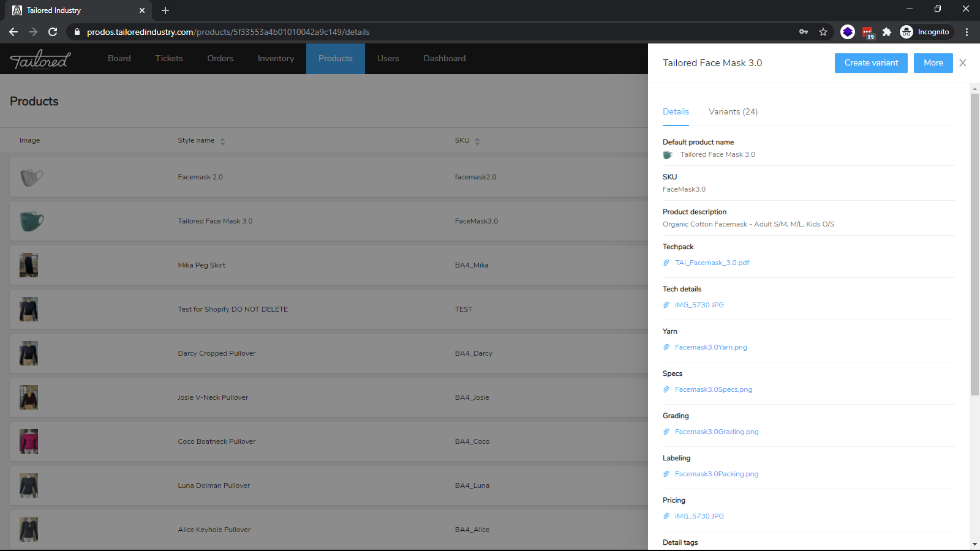Click the browser forward arrow
Image resolution: width=980 pixels, height=551 pixels.
click(33, 32)
